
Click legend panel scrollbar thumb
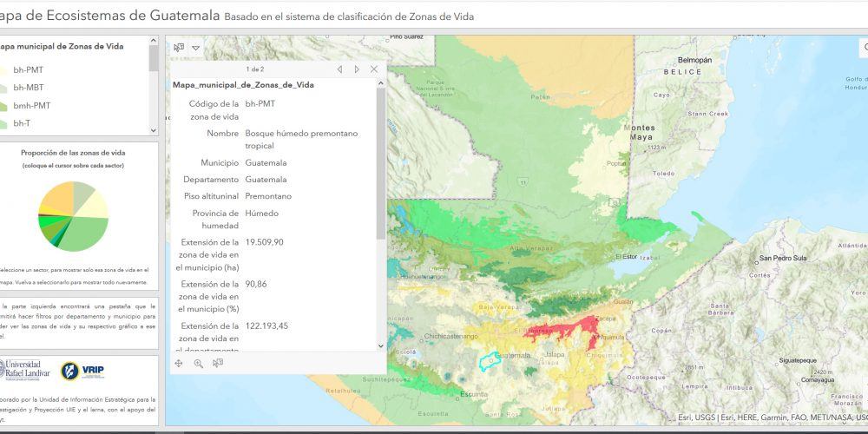(x=154, y=58)
